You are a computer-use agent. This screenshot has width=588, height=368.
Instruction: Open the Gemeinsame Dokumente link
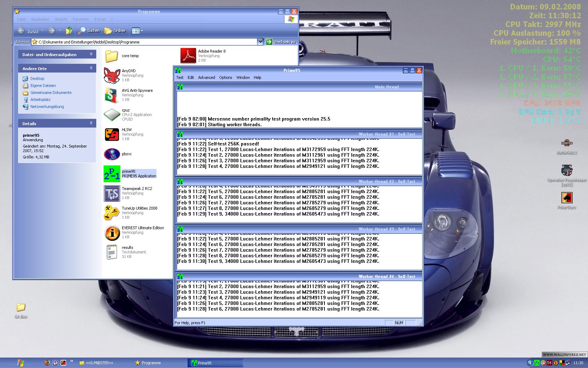tap(51, 93)
